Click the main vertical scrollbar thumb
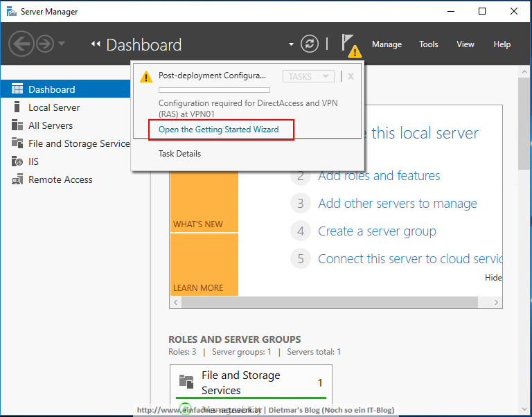Viewport: 532px width, 417px height. [524, 123]
